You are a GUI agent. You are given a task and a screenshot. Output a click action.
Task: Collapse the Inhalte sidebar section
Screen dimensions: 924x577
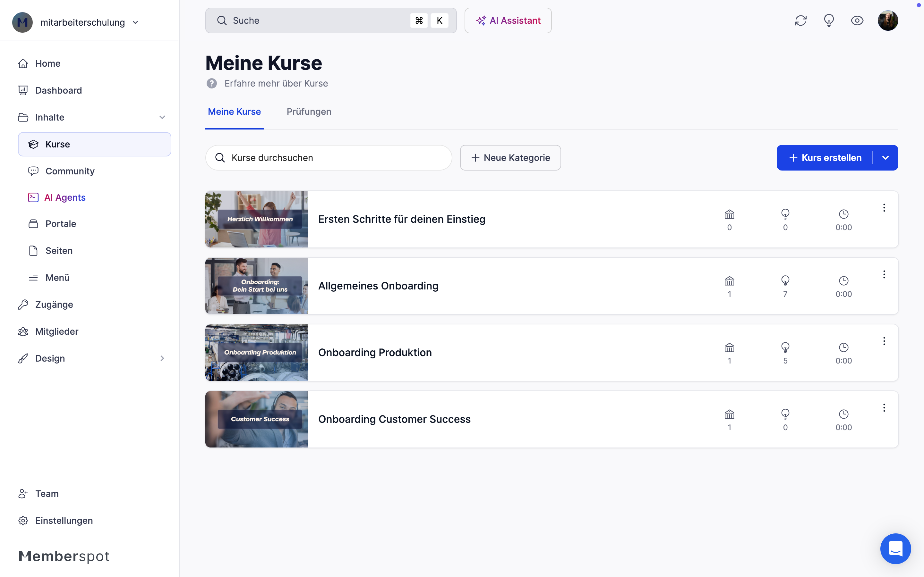pyautogui.click(x=162, y=117)
